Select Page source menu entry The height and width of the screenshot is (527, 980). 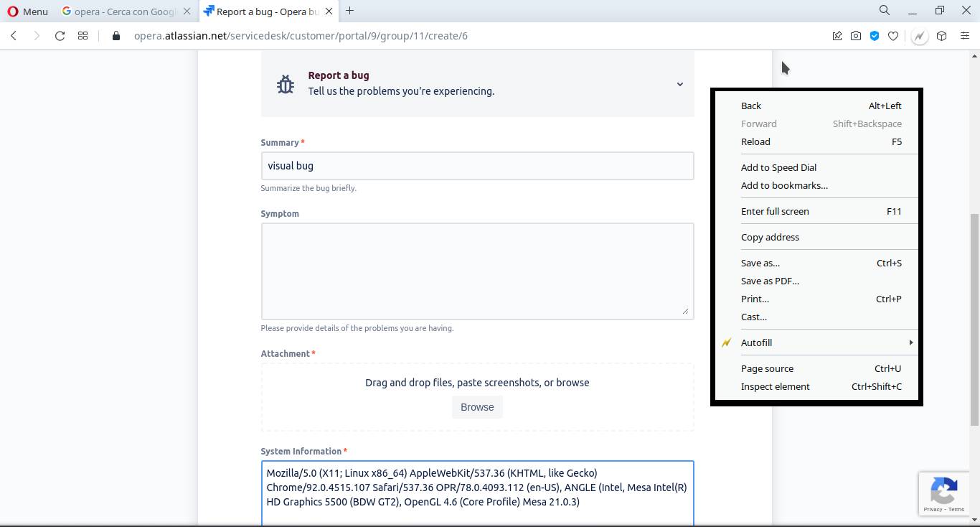pos(816,368)
